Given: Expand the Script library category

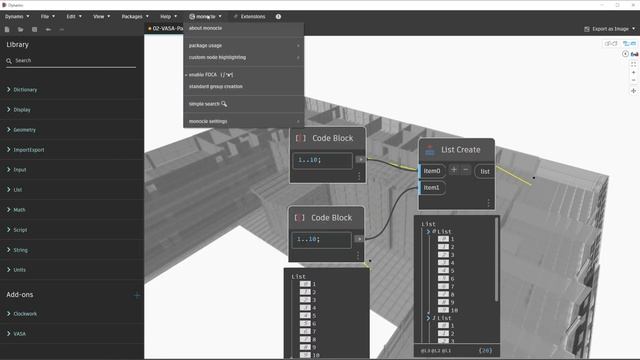Looking at the screenshot, I should click(x=9, y=229).
